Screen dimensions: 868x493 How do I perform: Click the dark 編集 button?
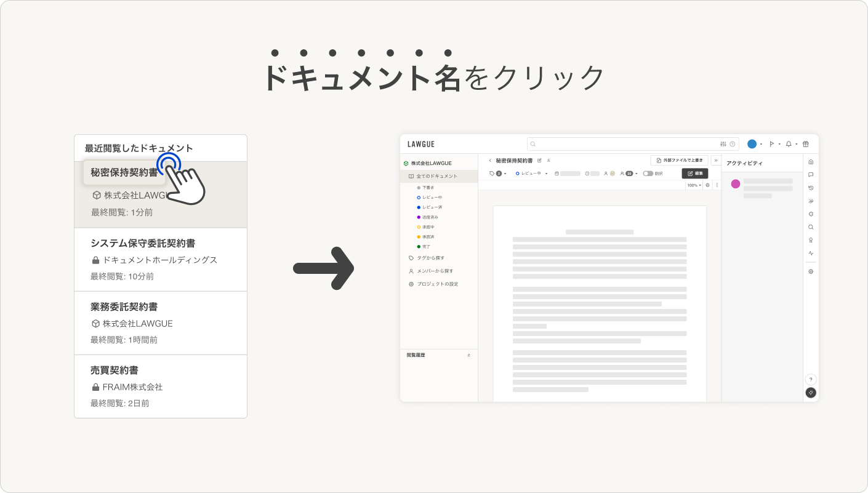tap(695, 174)
